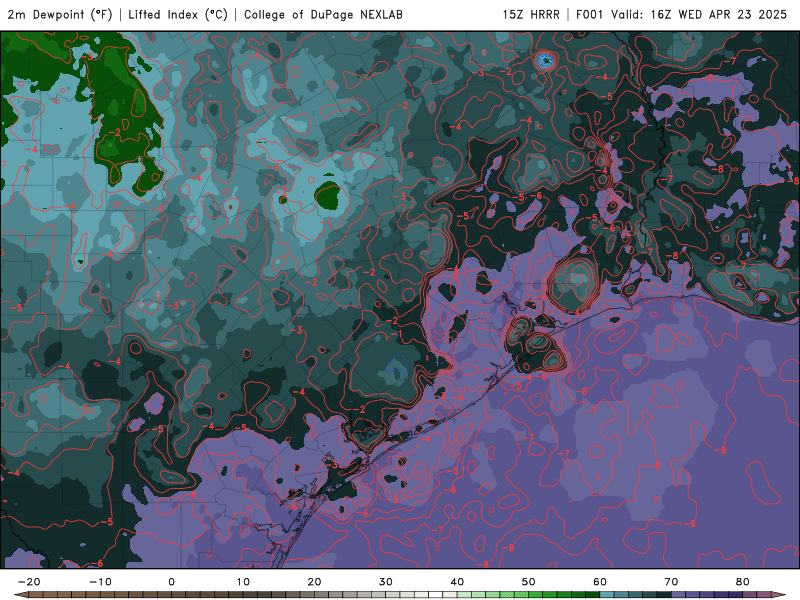Click the -10 label on the color scale

click(x=100, y=582)
